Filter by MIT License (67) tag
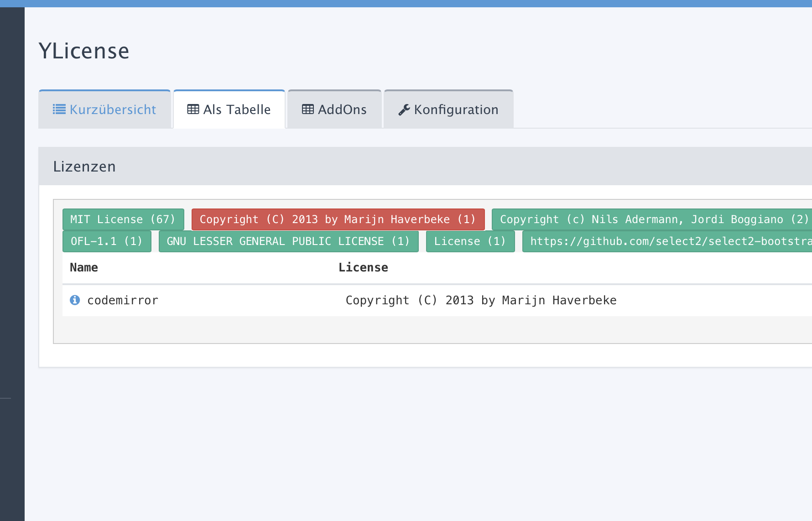This screenshot has height=521, width=812. pyautogui.click(x=123, y=219)
